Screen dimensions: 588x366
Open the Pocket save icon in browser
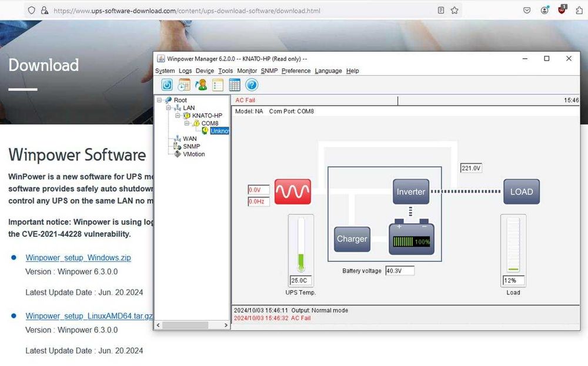(x=527, y=11)
